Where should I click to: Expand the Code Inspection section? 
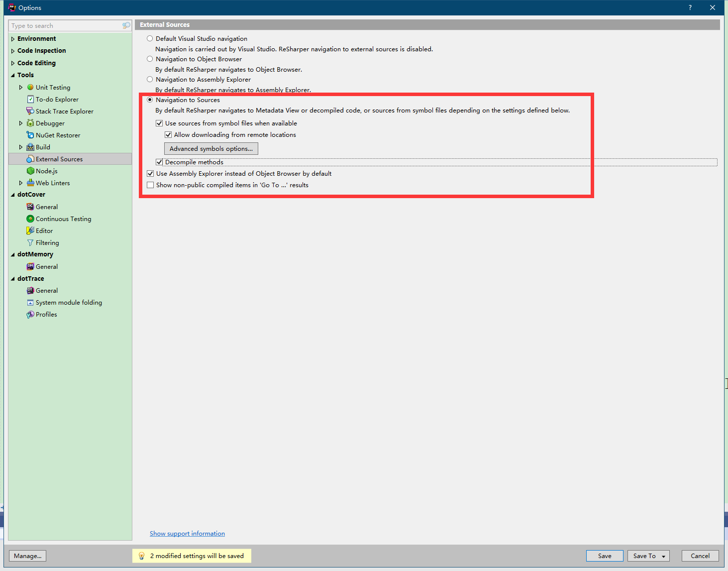click(x=13, y=51)
